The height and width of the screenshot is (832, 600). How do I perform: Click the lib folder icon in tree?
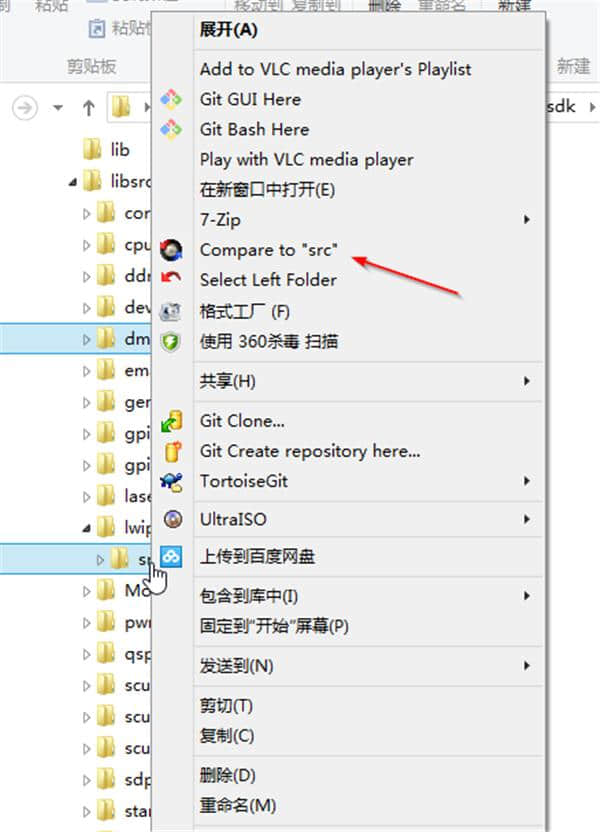92,149
